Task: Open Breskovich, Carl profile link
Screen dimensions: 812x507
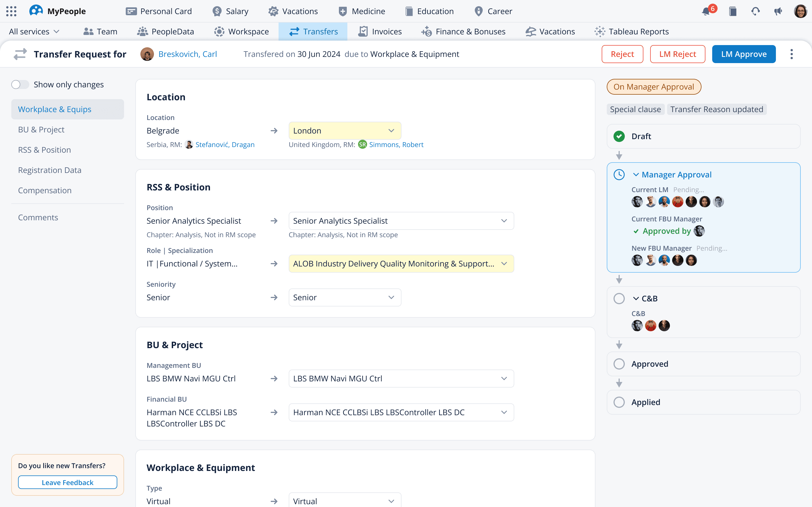Action: (x=187, y=54)
